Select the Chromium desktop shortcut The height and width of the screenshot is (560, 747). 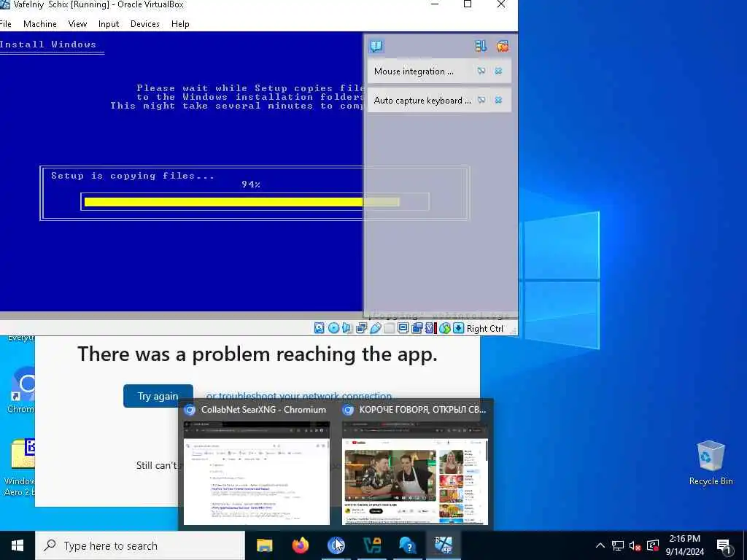click(21, 389)
